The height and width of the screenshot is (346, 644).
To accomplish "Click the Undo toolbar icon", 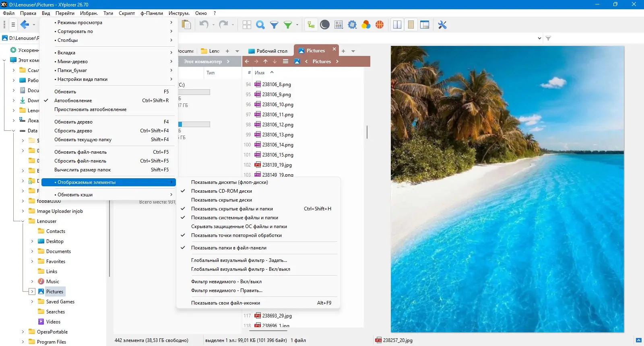I will [204, 25].
